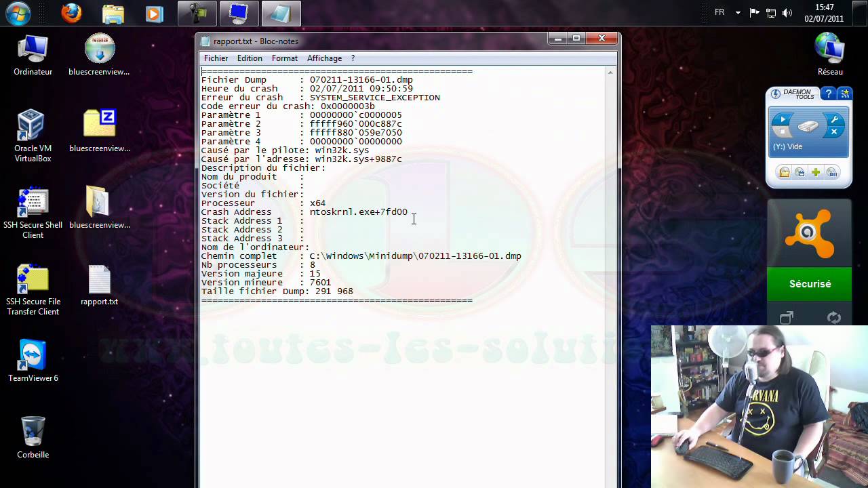Launch Firefox from the taskbar
Screen dimensions: 868x488
71,14
